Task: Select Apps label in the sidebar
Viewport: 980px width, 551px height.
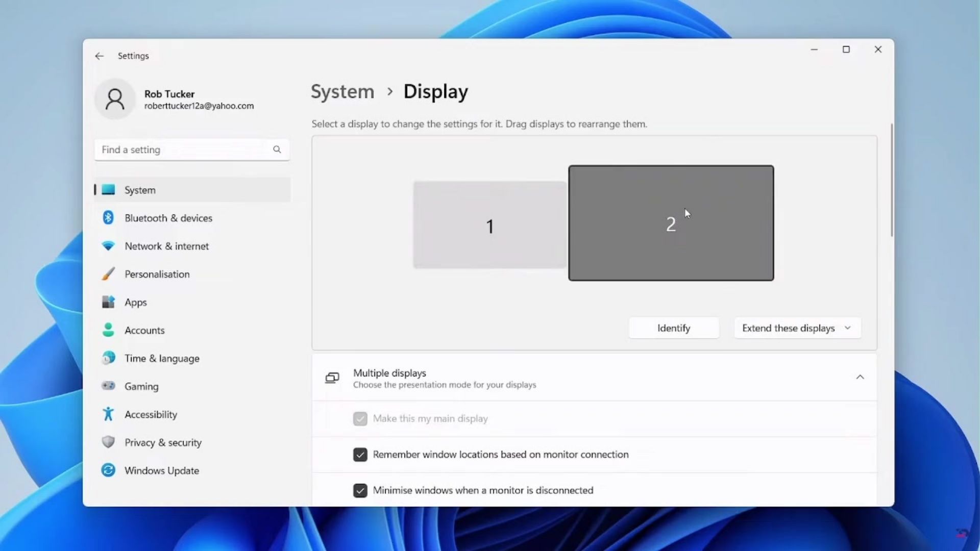Action: pyautogui.click(x=135, y=303)
